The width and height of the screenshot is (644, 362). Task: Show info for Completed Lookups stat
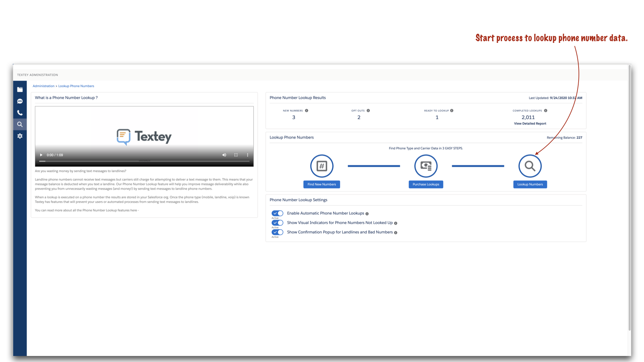546,111
